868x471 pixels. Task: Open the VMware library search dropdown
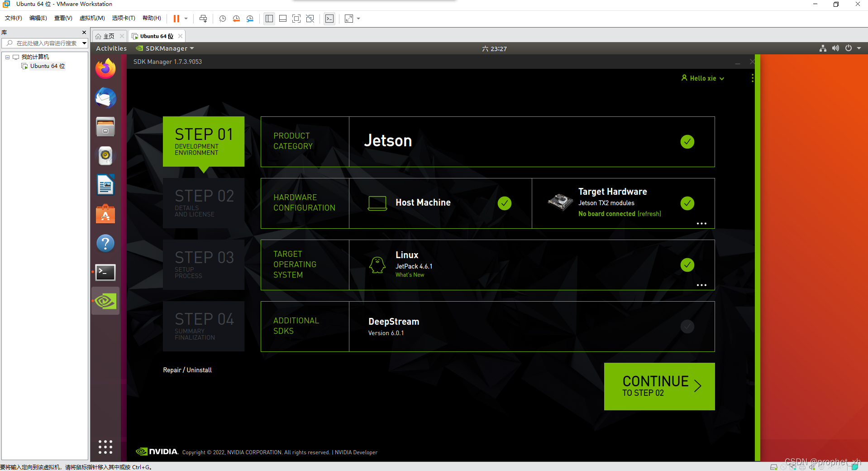84,43
